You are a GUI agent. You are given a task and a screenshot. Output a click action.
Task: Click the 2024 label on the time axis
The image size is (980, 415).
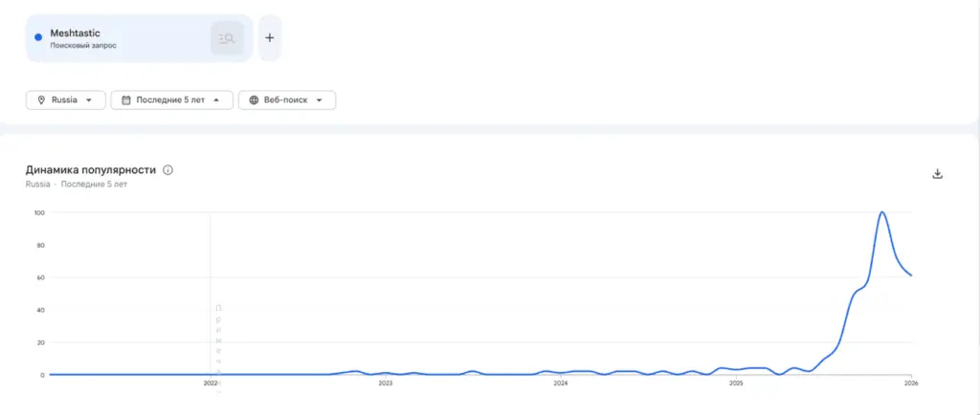pyautogui.click(x=560, y=383)
